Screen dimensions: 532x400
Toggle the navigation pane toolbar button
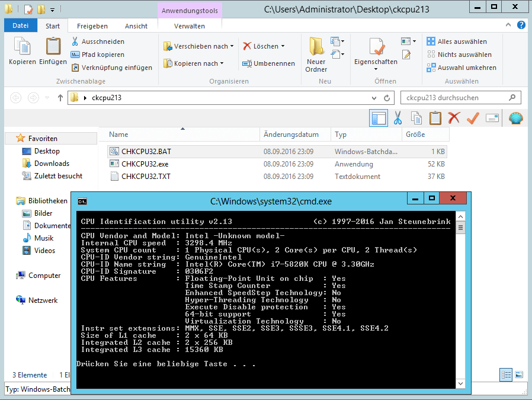click(379, 119)
